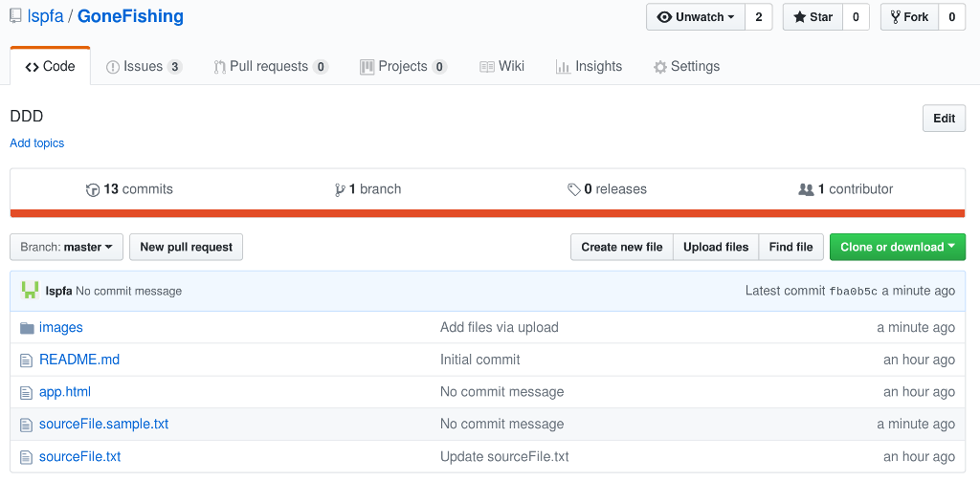Open lspfa author link in commit bar
The height and width of the screenshot is (481, 980).
58,291
